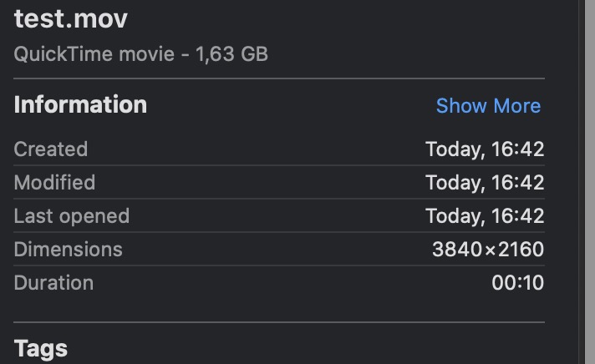595x364 pixels.
Task: Select the Dimensions row label
Action: click(x=69, y=250)
